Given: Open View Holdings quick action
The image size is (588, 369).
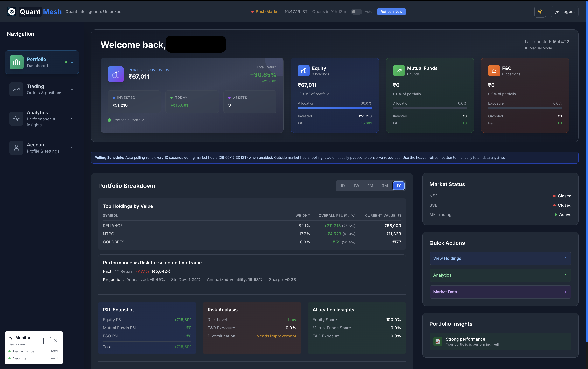Looking at the screenshot, I should [500, 258].
